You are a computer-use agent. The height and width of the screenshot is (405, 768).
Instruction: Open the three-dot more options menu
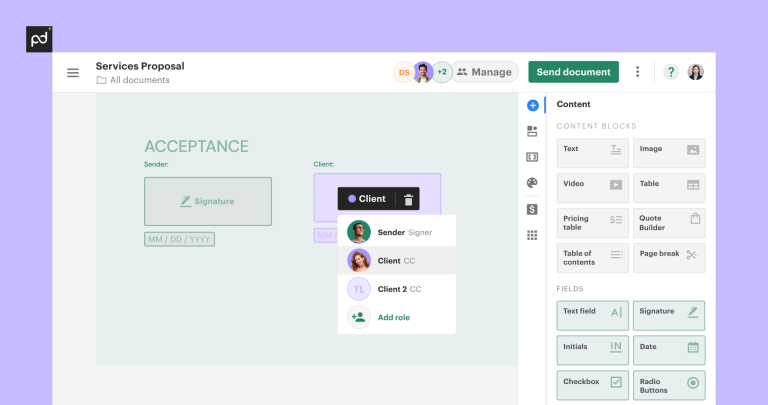click(638, 72)
